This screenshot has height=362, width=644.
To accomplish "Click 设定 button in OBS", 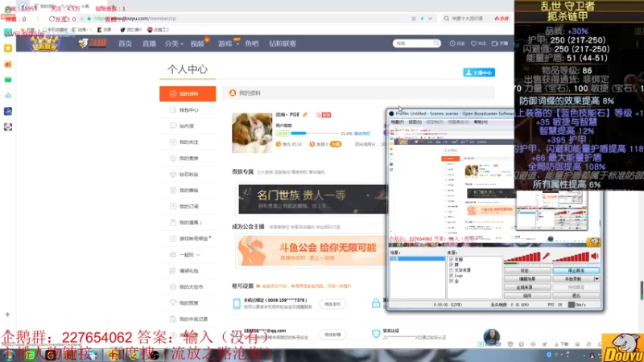I will click(x=527, y=271).
